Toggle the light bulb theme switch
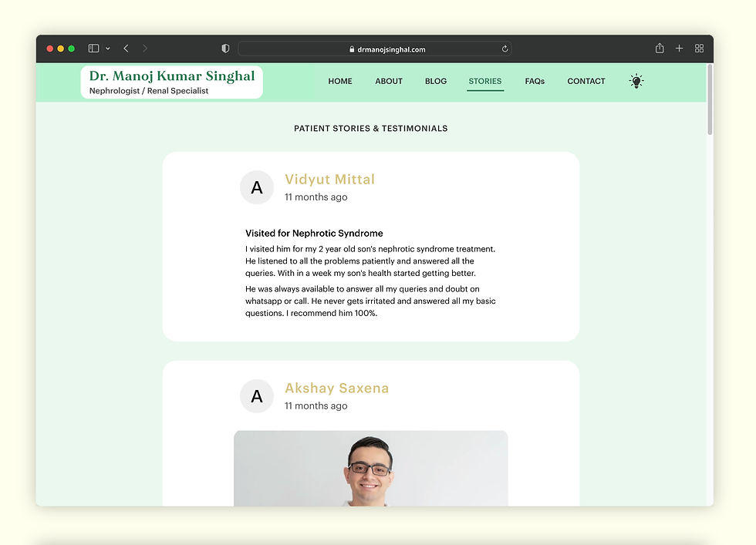Screen dimensions: 756x545 636,81
